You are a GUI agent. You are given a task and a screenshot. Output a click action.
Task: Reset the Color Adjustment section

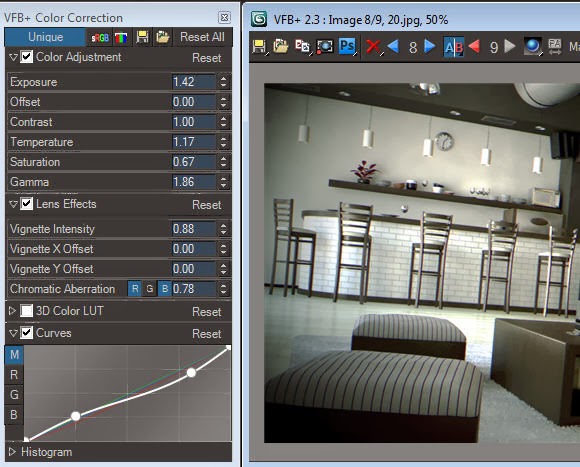[x=207, y=58]
